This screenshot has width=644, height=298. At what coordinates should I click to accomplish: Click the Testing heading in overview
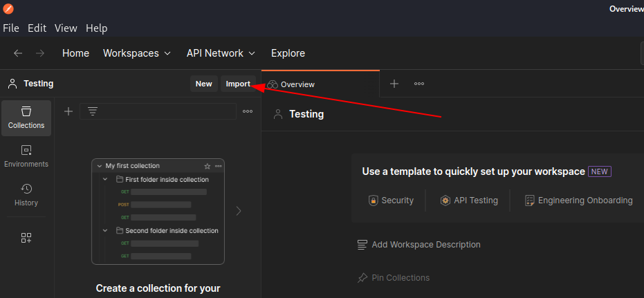coord(307,114)
